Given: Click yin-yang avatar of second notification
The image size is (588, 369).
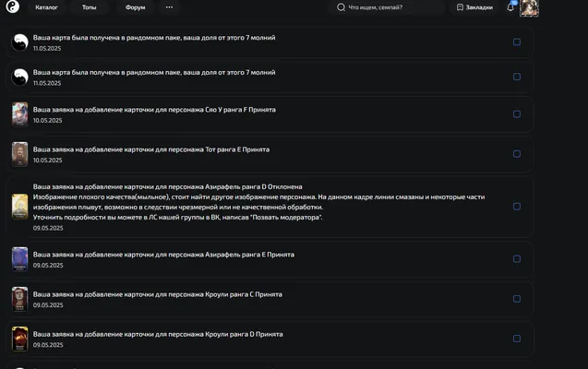Looking at the screenshot, I should click(20, 77).
